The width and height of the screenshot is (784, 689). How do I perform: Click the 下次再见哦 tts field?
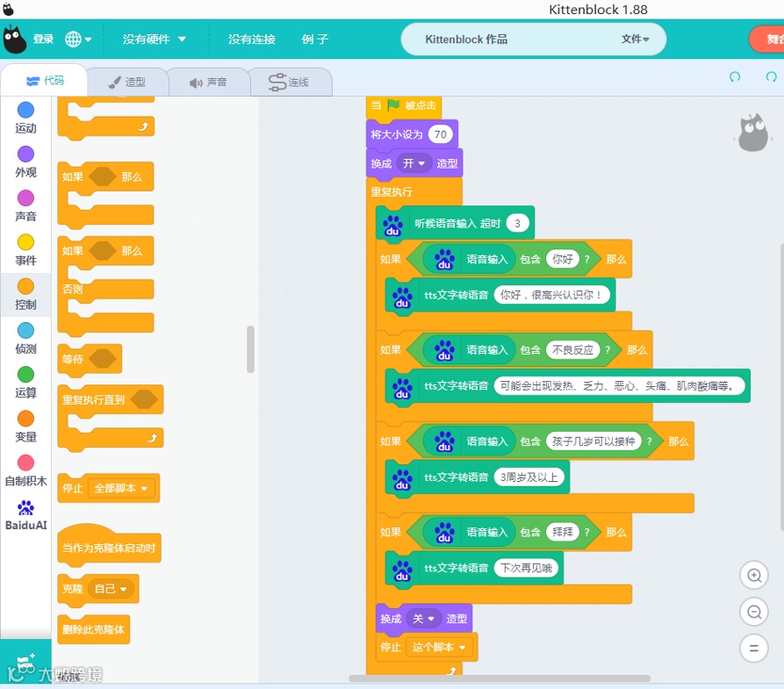tap(526, 568)
